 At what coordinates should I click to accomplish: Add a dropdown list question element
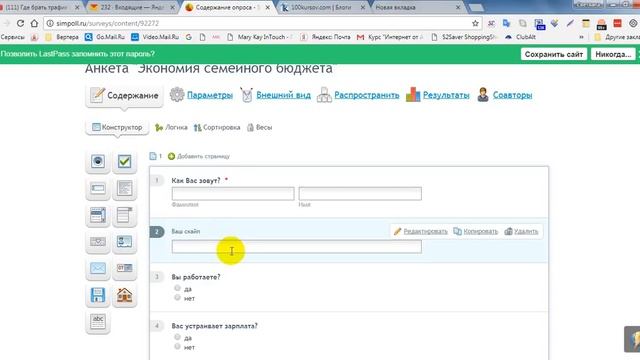[x=98, y=215]
